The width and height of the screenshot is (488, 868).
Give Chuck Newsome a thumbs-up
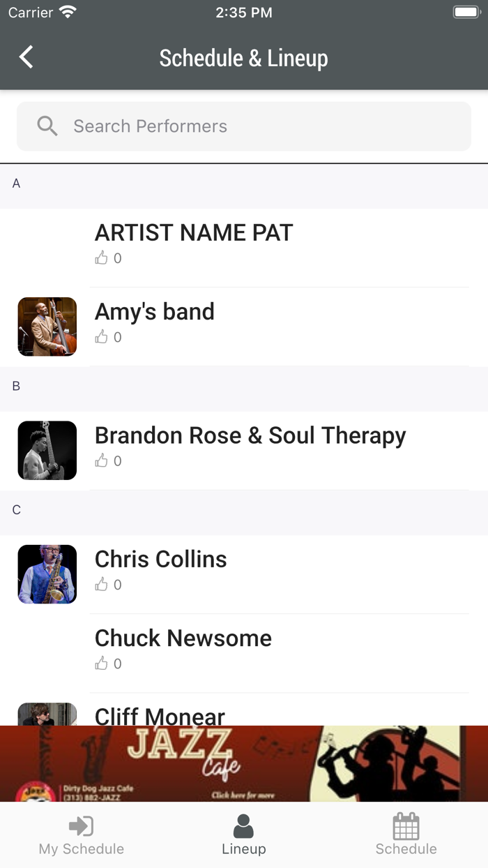tap(102, 664)
